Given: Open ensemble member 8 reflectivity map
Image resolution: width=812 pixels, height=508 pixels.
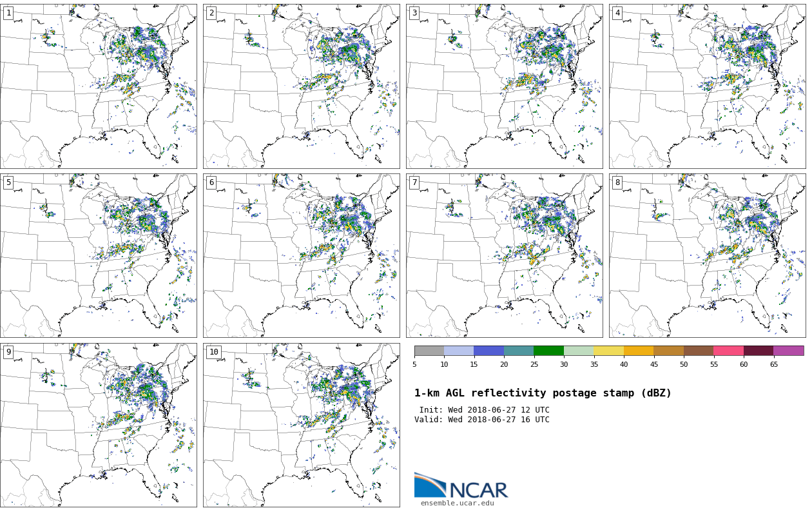Looking at the screenshot, I should coord(708,255).
